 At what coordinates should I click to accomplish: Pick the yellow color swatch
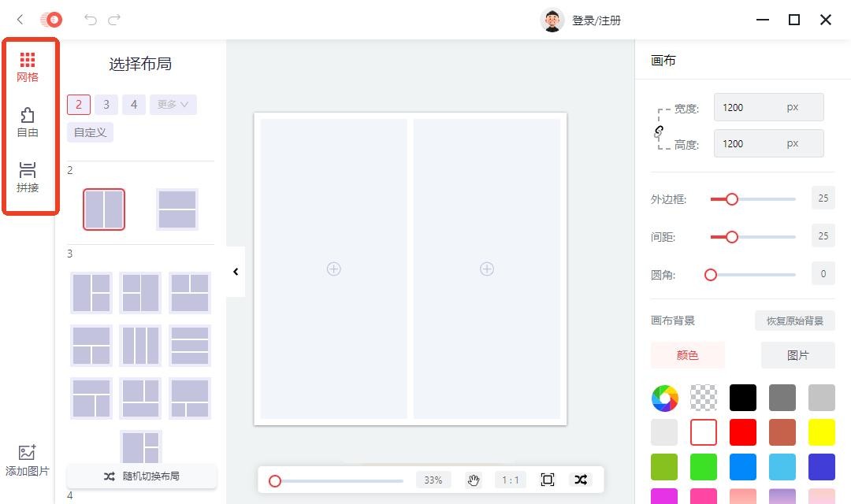point(821,432)
